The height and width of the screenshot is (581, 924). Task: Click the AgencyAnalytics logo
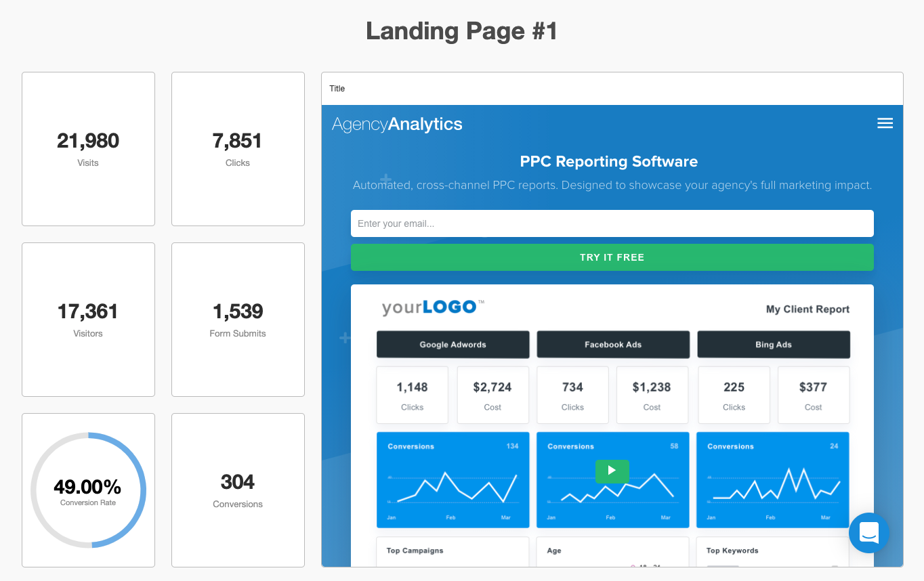pyautogui.click(x=397, y=125)
